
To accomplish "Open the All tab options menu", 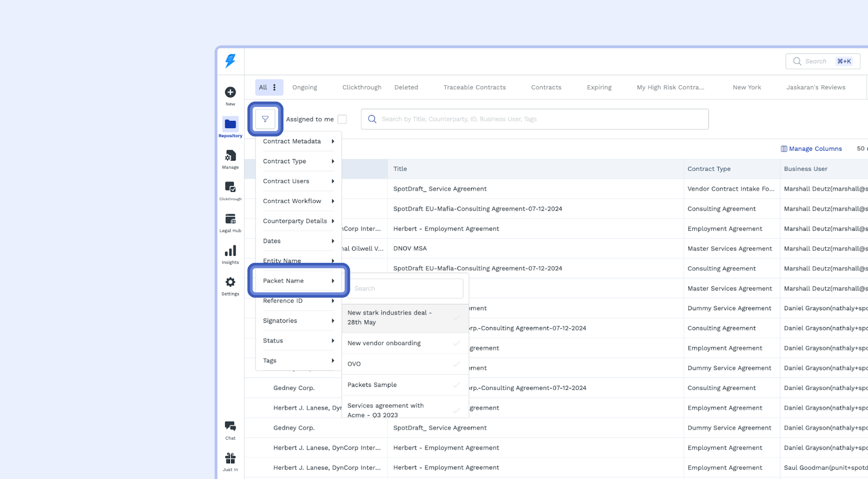I will coord(275,87).
